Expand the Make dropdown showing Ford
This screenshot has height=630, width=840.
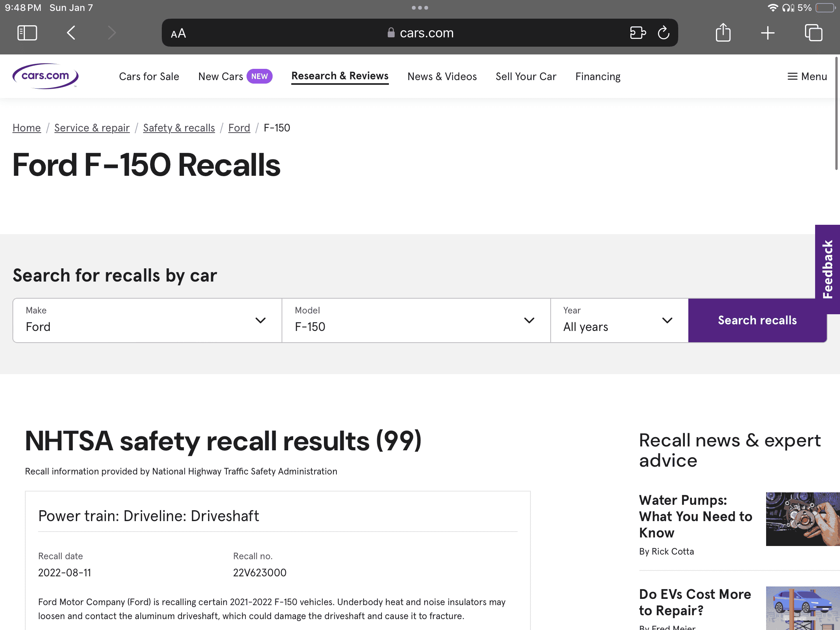click(x=147, y=320)
